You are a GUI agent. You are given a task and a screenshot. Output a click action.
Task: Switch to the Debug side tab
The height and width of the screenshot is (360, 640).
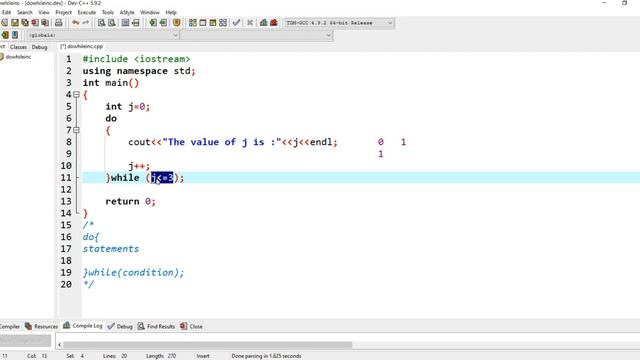coord(40,47)
